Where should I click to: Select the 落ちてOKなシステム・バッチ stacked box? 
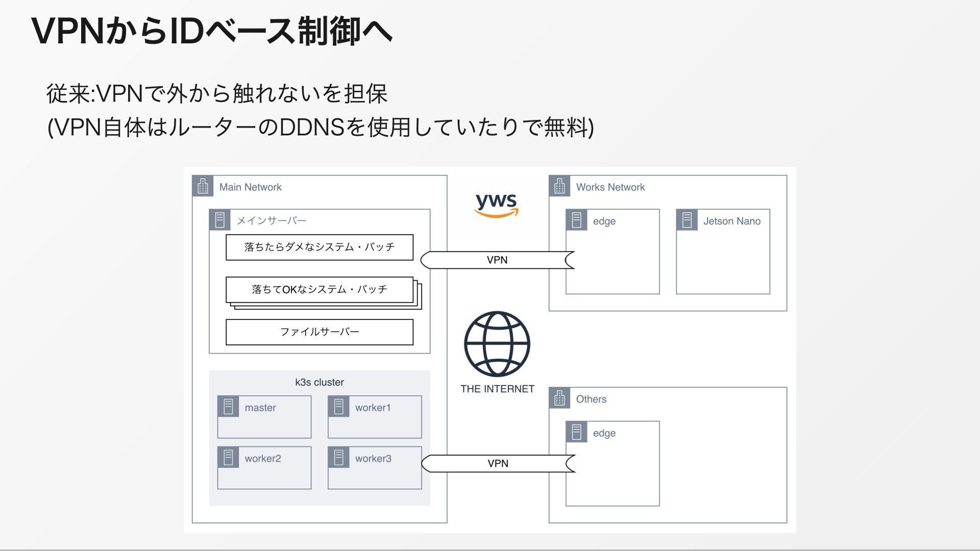(320, 290)
